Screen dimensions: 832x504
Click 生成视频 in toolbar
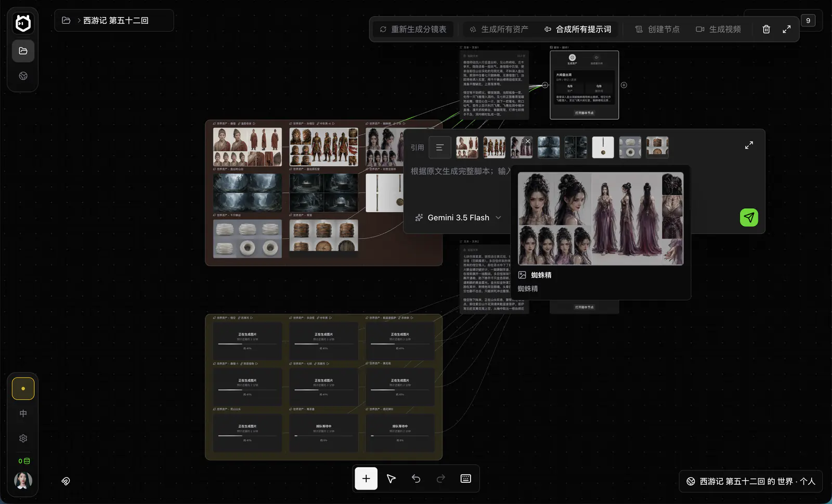tap(719, 29)
